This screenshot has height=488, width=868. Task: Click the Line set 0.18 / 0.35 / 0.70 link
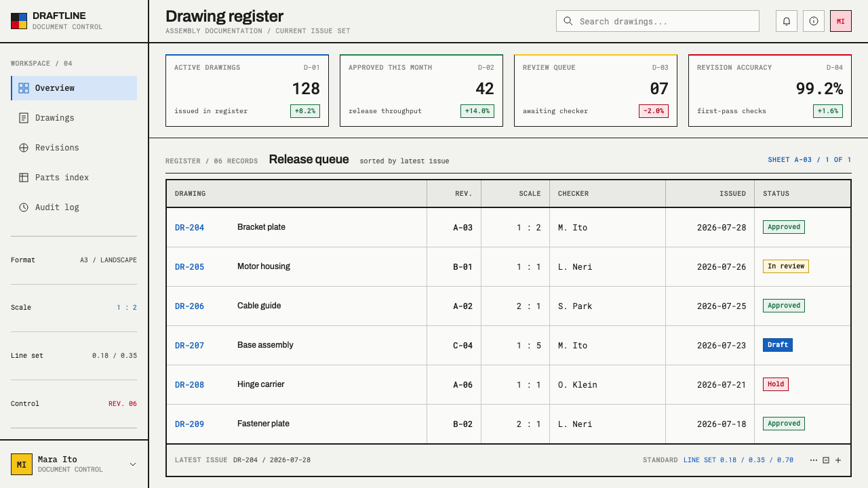[738, 460]
